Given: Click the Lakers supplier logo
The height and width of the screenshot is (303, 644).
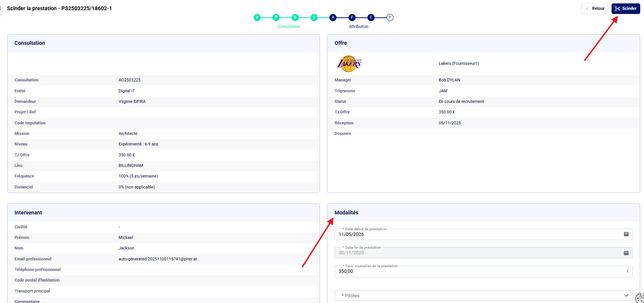Looking at the screenshot, I should tap(349, 64).
